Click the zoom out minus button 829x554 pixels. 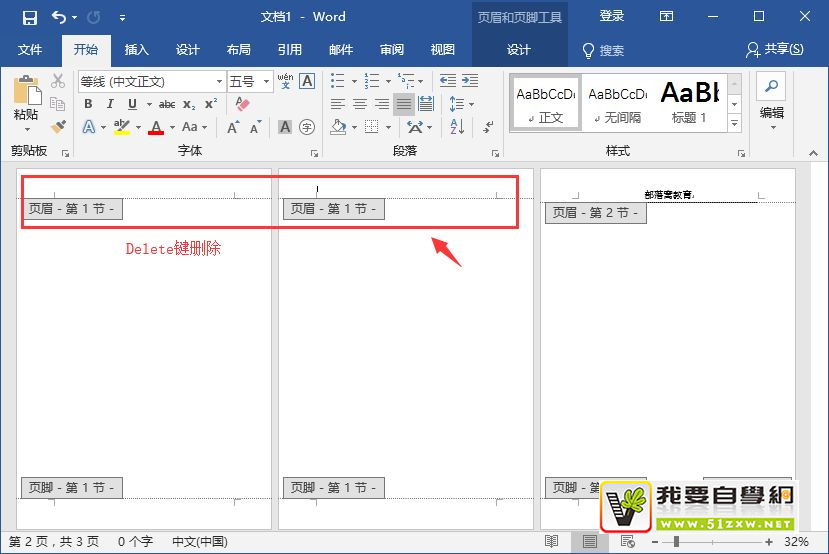pyautogui.click(x=655, y=542)
